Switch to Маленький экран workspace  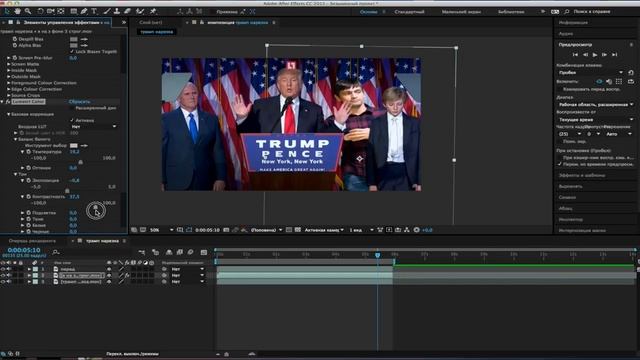pos(461,12)
